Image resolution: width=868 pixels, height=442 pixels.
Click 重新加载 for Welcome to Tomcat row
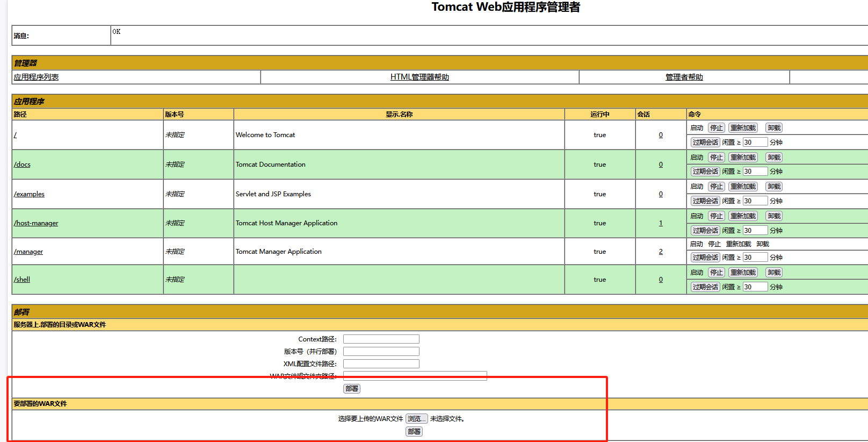point(743,128)
